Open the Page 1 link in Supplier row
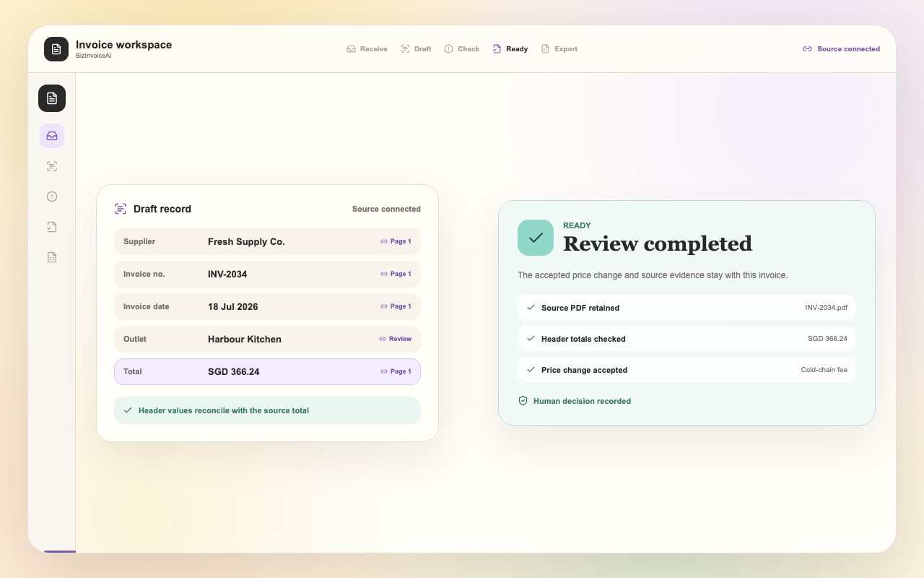The height and width of the screenshot is (578, 924). point(396,241)
